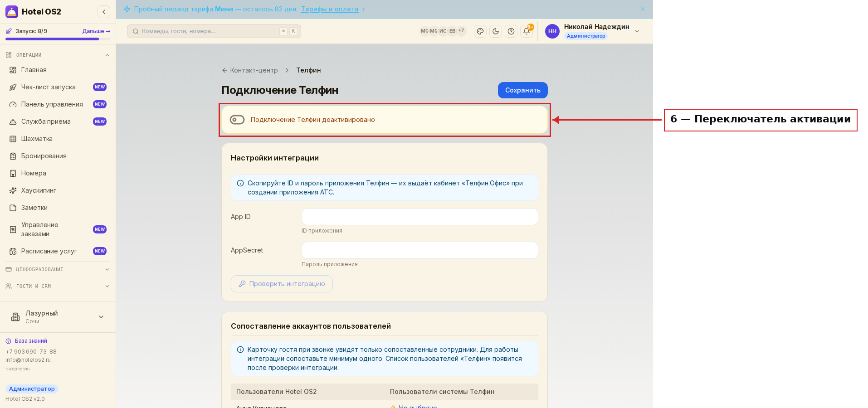Click the Номера building icon
The height and width of the screenshot is (408, 868).
pyautogui.click(x=13, y=173)
